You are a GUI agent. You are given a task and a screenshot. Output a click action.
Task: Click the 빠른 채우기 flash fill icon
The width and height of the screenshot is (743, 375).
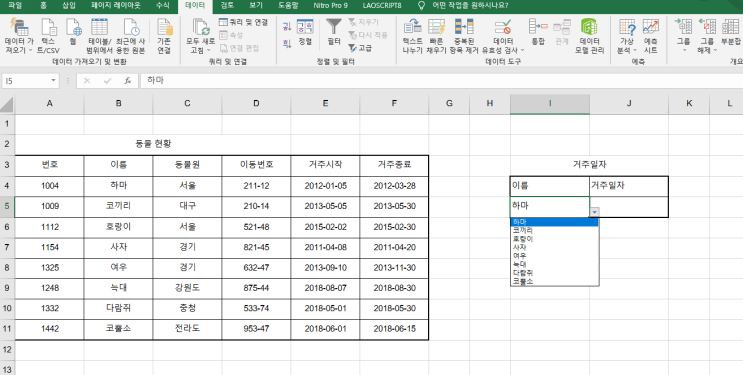pyautogui.click(x=436, y=27)
